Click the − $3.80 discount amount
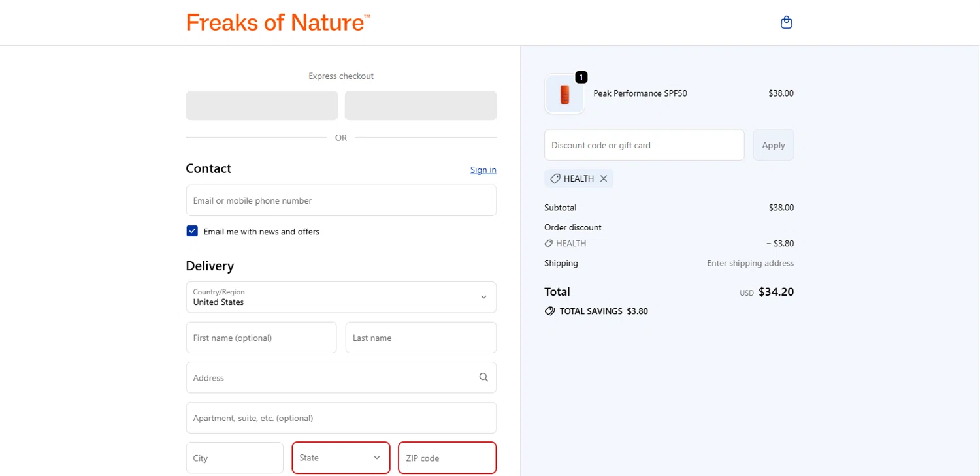This screenshot has width=980, height=476. pyautogui.click(x=780, y=244)
